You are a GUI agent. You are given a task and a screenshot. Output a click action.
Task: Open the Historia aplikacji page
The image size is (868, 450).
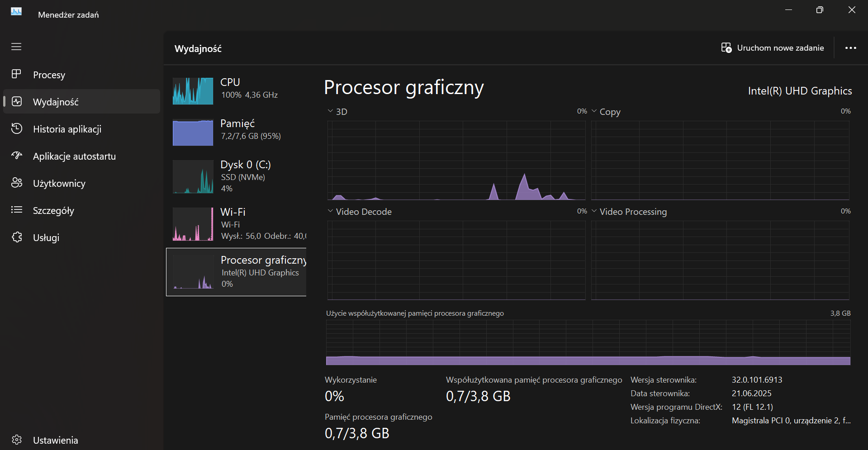[81, 129]
